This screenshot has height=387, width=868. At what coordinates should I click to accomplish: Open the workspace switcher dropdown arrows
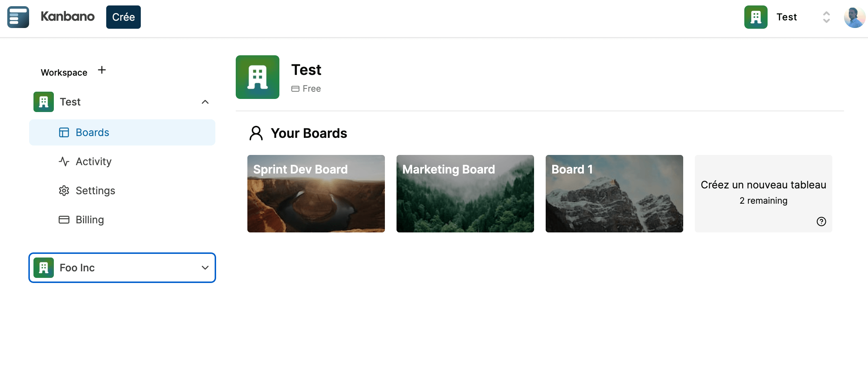[x=826, y=17]
